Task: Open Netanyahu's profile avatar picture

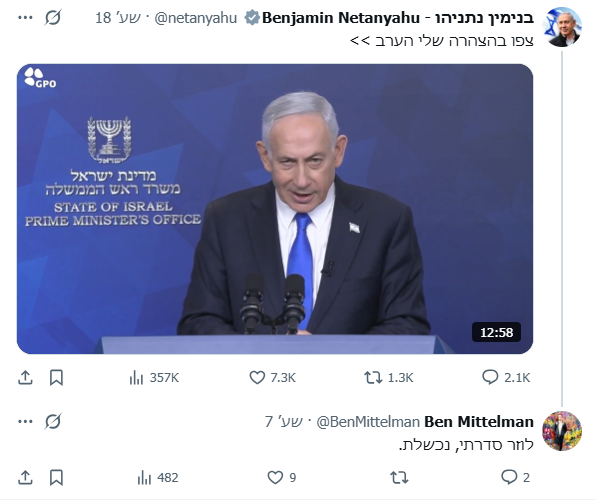Action: [x=562, y=27]
